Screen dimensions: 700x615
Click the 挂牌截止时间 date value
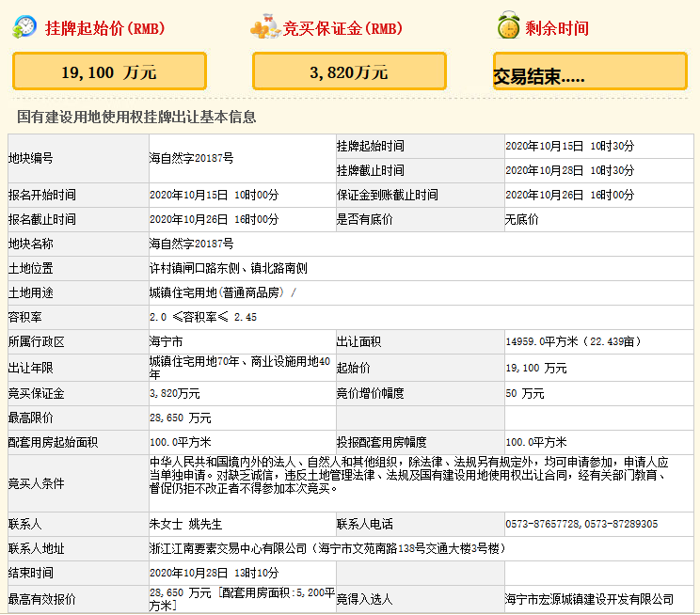click(x=569, y=170)
